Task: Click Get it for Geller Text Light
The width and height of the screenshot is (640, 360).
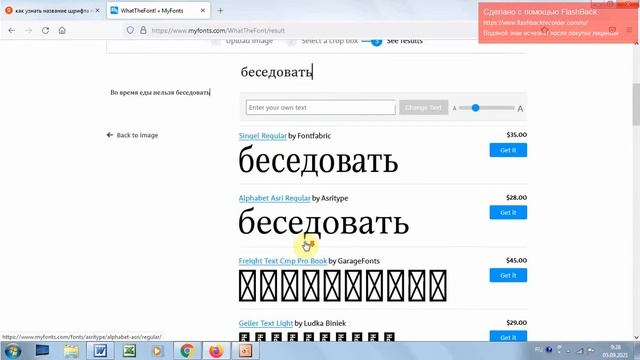Action: (508, 337)
